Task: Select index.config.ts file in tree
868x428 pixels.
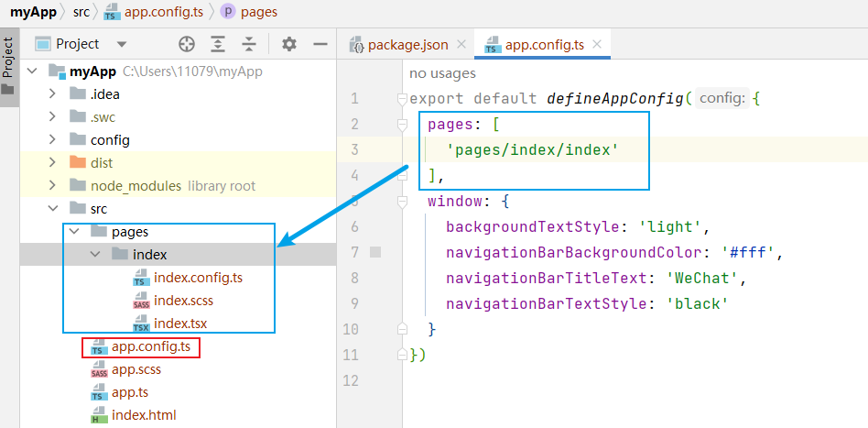Action: pyautogui.click(x=198, y=278)
